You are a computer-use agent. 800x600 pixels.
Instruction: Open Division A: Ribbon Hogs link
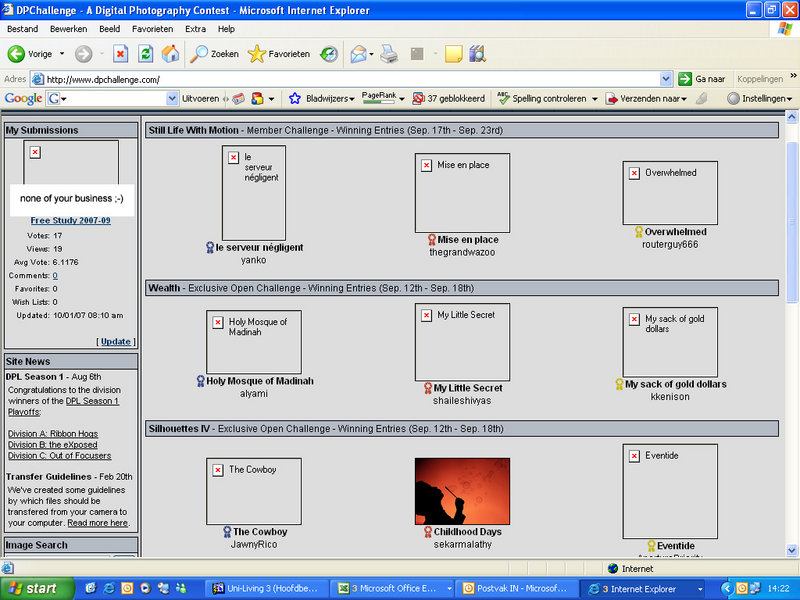click(x=53, y=434)
